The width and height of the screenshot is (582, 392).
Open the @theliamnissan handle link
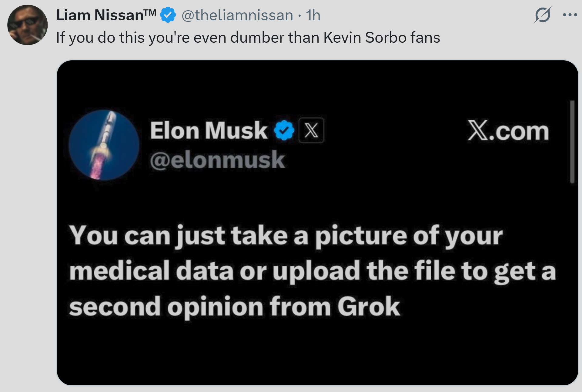(237, 15)
